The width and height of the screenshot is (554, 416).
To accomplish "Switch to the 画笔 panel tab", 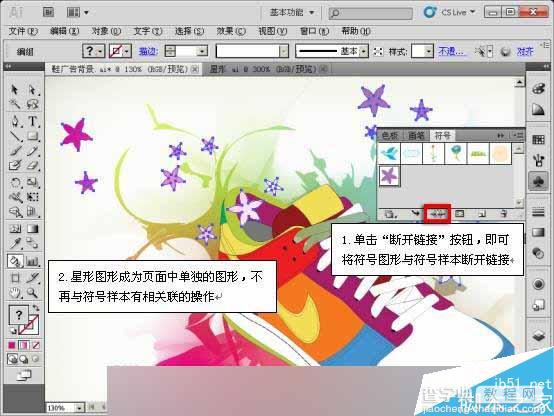I will (416, 135).
